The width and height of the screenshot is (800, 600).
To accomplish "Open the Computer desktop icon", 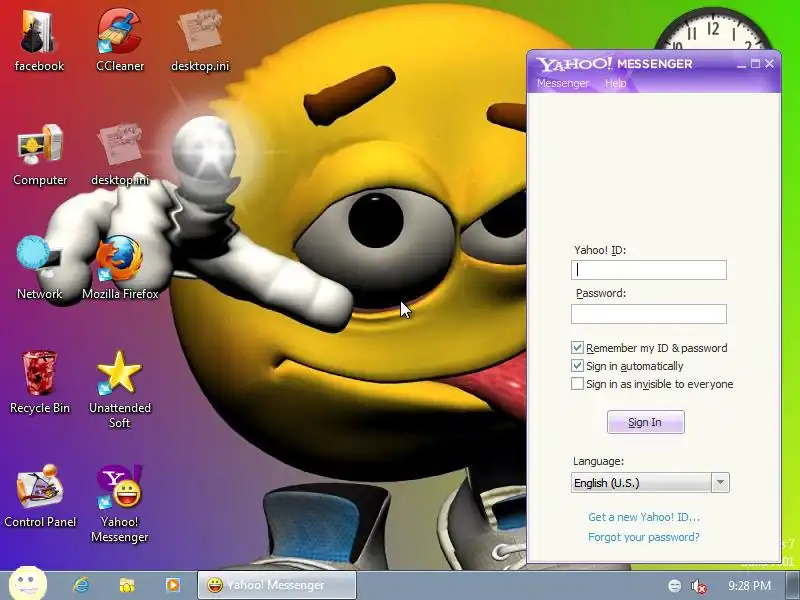I will (40, 155).
